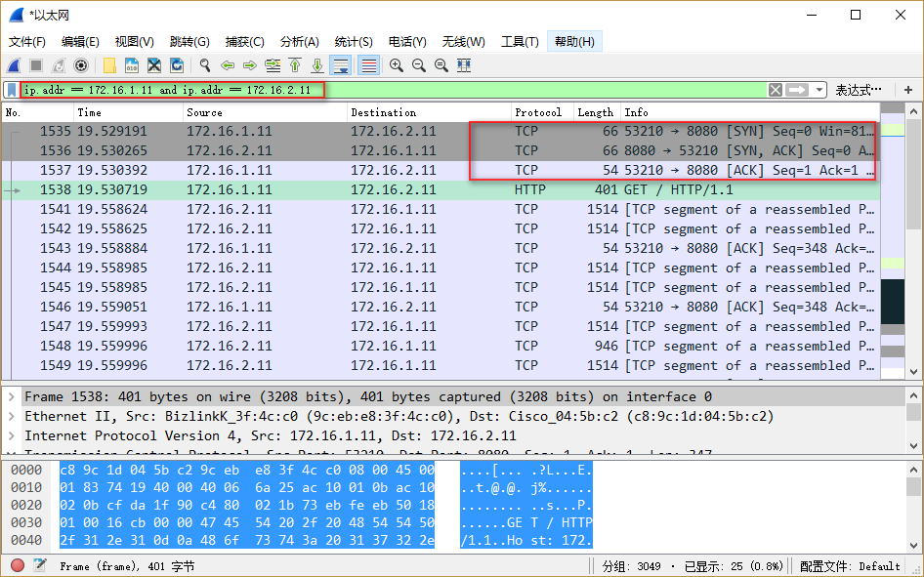This screenshot has width=924, height=577.
Task: Select packet 1535 SYN row
Action: click(441, 131)
